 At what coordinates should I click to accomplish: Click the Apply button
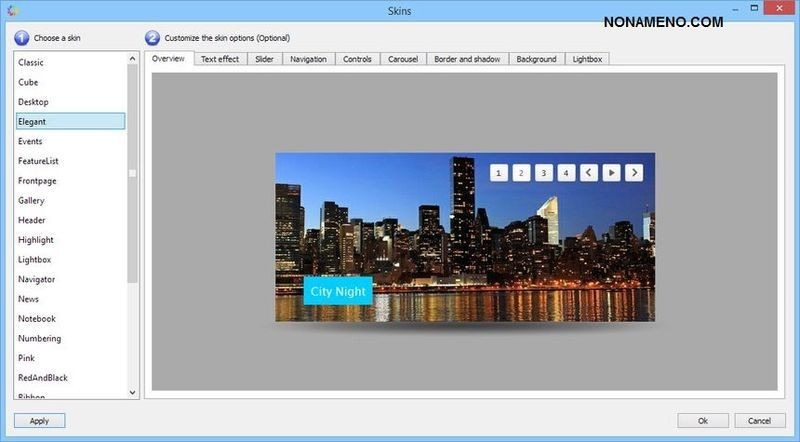coord(40,421)
